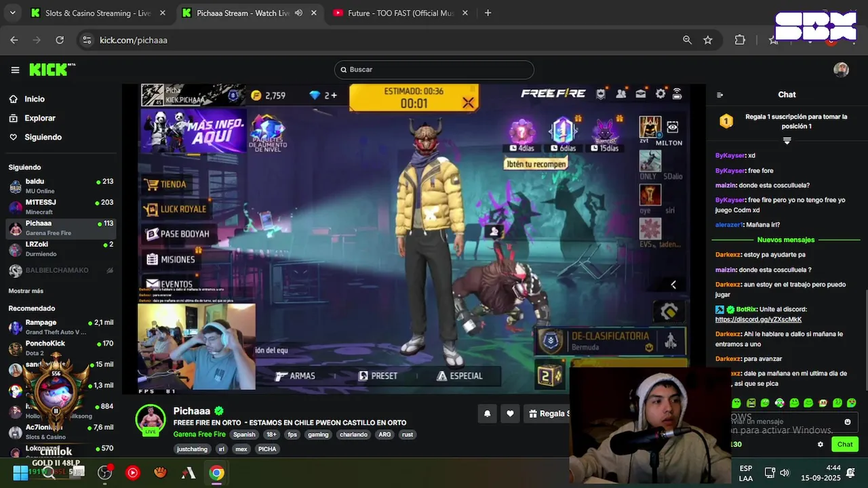Go back to the previous page
Image resolution: width=868 pixels, height=488 pixels.
pyautogui.click(x=14, y=40)
